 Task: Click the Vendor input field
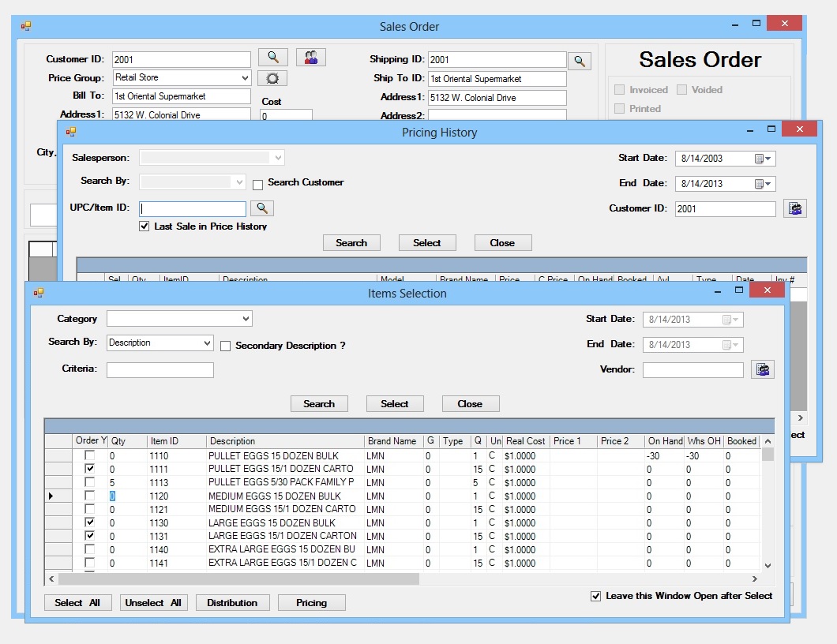tap(692, 370)
